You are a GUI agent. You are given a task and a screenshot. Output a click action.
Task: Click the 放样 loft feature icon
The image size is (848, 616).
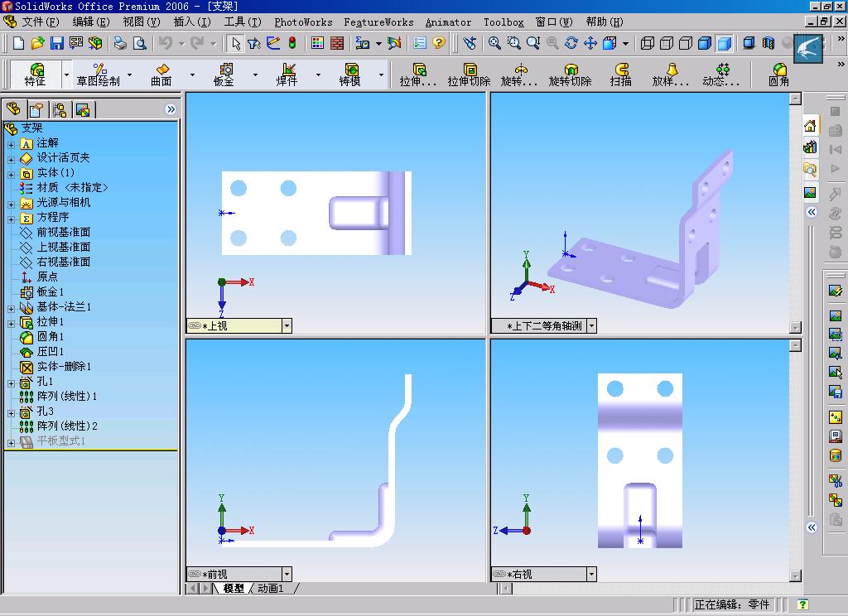coord(671,75)
